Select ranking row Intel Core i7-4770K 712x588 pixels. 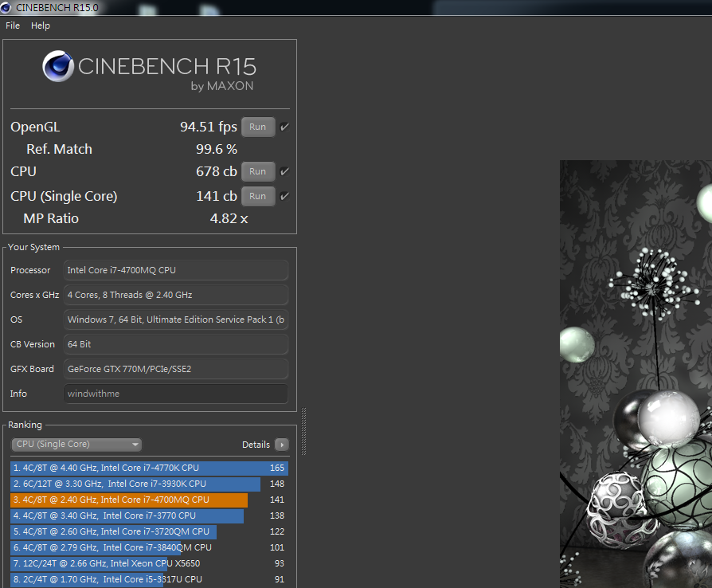tap(149, 468)
